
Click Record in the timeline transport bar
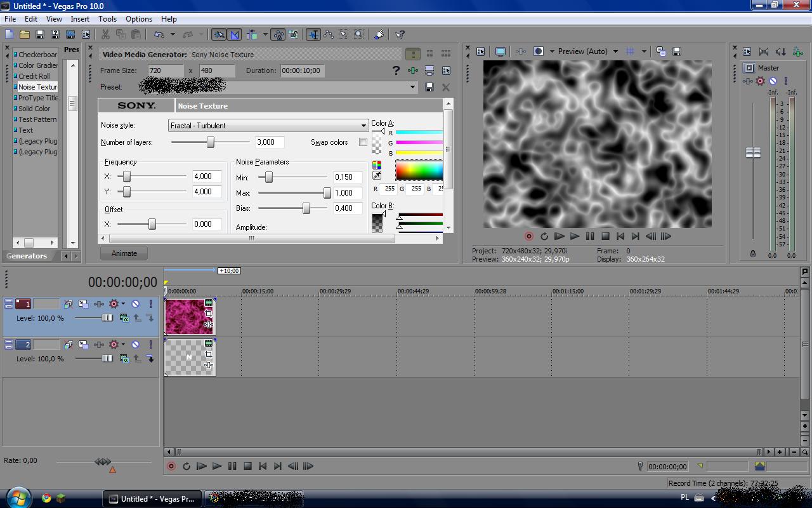click(x=171, y=466)
